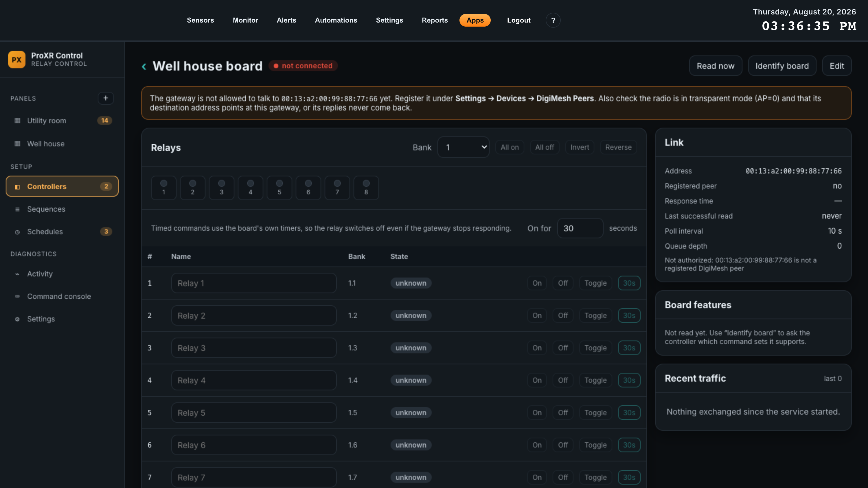
Task: Click the Edit button
Action: point(837,66)
